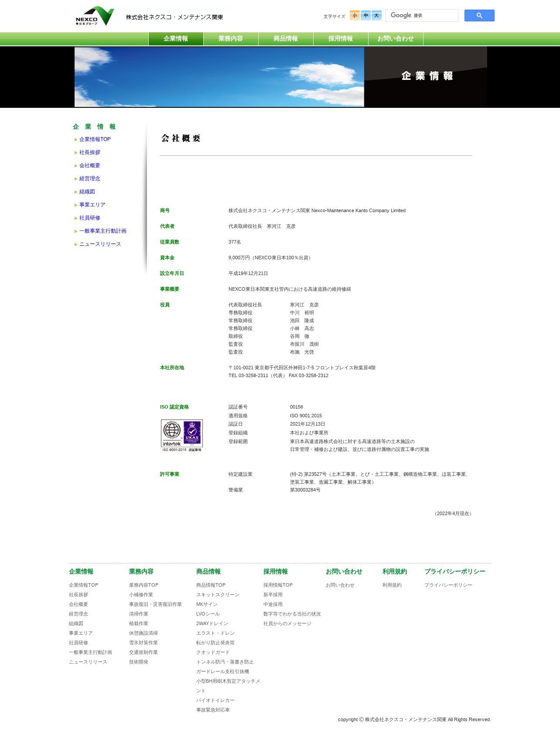Click the blue search magnifier button

pyautogui.click(x=479, y=16)
